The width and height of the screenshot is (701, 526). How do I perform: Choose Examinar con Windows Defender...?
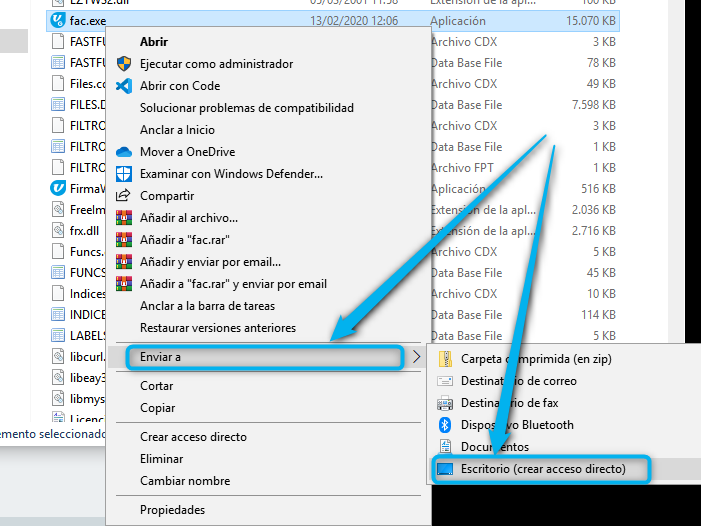(231, 174)
